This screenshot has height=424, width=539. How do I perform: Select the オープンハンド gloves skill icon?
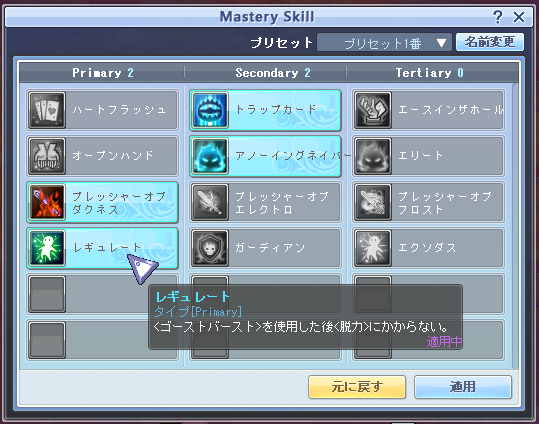pyautogui.click(x=47, y=156)
